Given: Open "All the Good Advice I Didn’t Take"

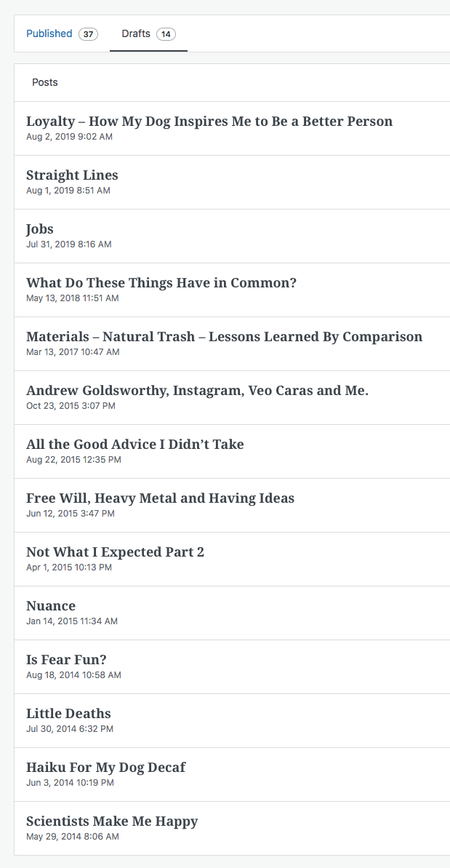Looking at the screenshot, I should [135, 444].
